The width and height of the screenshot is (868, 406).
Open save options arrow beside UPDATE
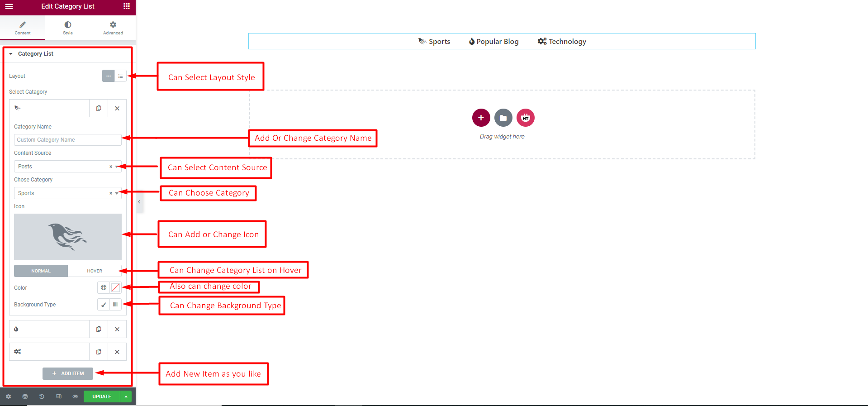tap(126, 396)
